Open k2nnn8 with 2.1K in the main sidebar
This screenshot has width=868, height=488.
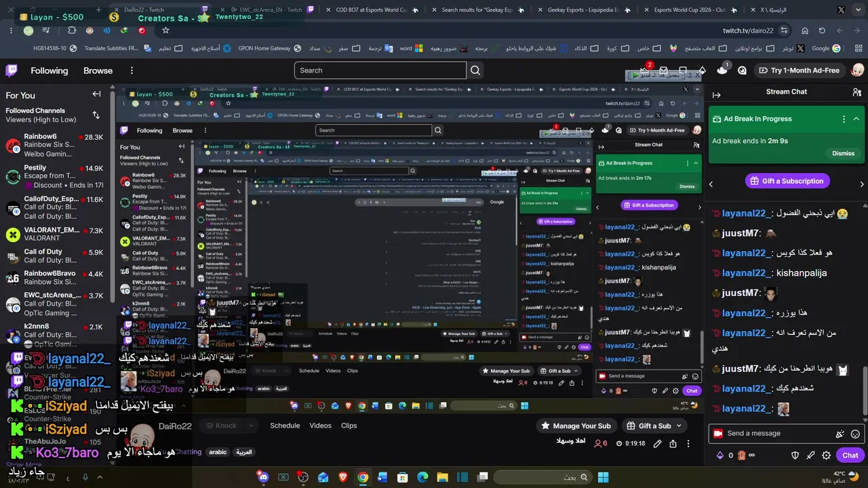tap(54, 335)
